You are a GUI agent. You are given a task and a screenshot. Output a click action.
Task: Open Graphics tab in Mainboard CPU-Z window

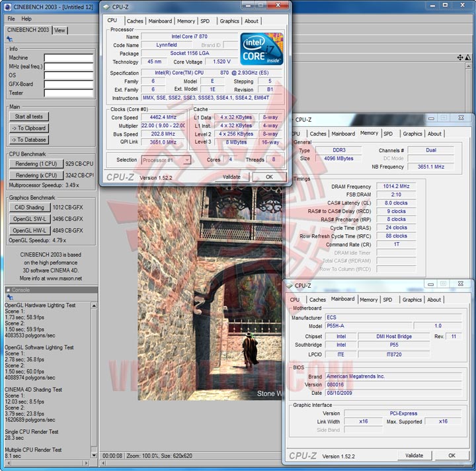click(412, 300)
